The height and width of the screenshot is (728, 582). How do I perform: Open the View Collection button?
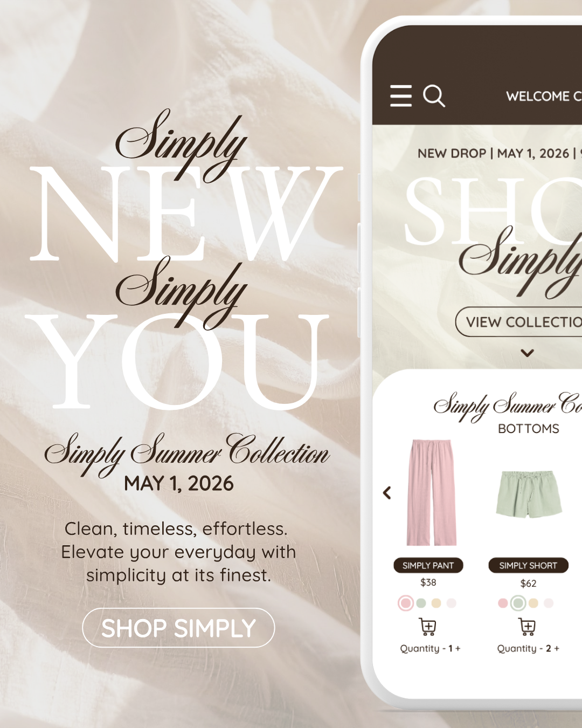point(519,322)
